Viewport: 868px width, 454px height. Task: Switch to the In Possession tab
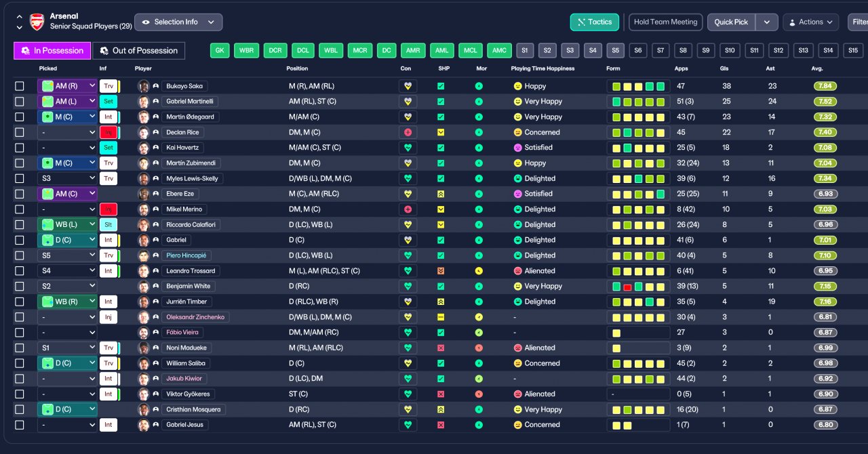(x=52, y=51)
